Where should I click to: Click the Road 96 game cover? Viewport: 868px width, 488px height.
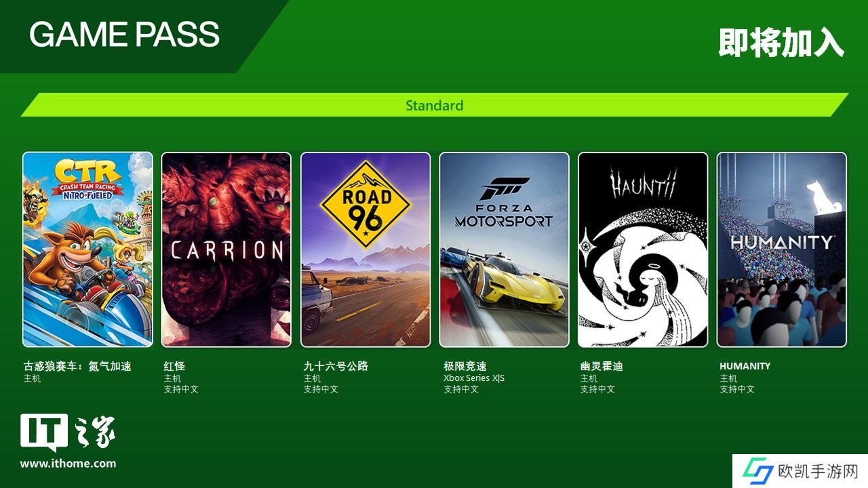(366, 249)
